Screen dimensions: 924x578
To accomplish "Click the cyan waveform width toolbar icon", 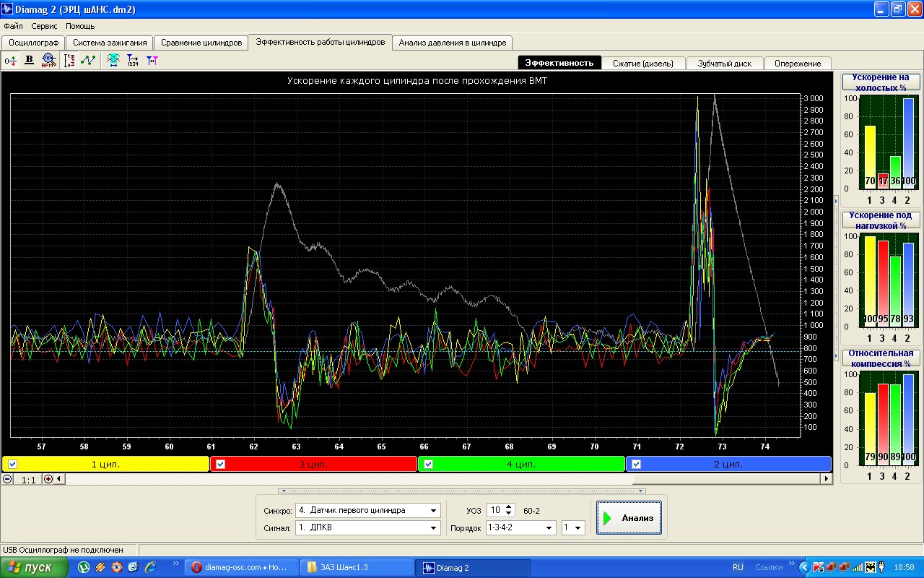I will pos(113,61).
